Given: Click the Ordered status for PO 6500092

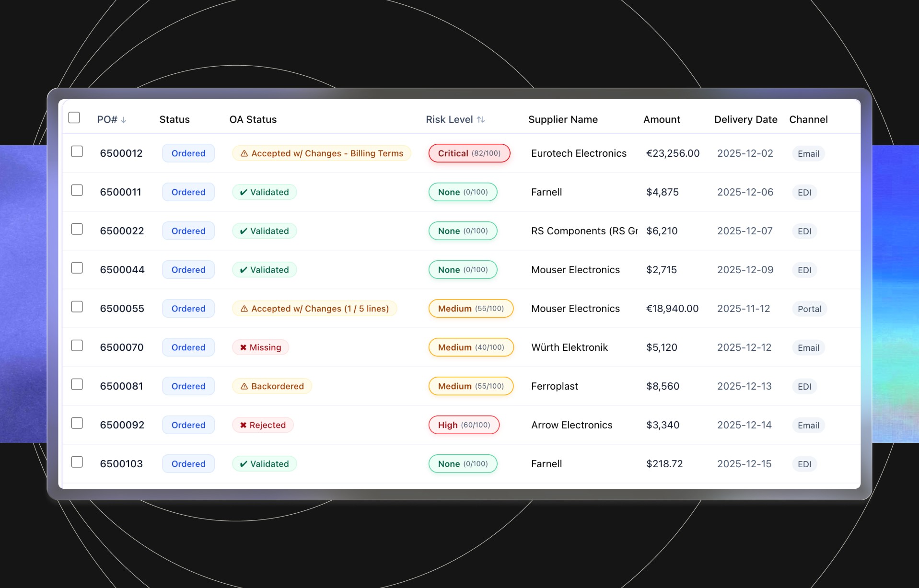Looking at the screenshot, I should click(188, 425).
